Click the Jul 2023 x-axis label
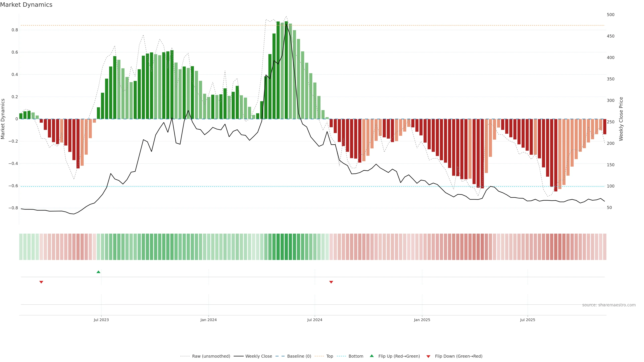The image size is (644, 362). tap(101, 320)
